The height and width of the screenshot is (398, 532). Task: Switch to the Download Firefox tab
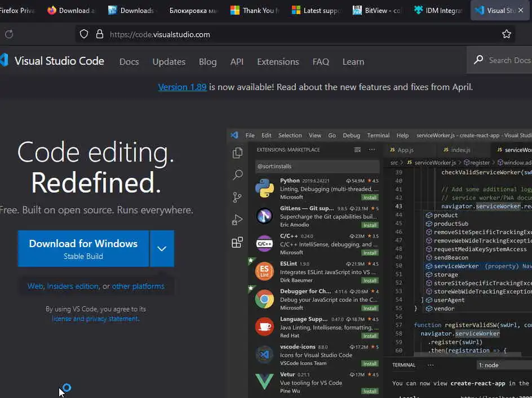71,11
